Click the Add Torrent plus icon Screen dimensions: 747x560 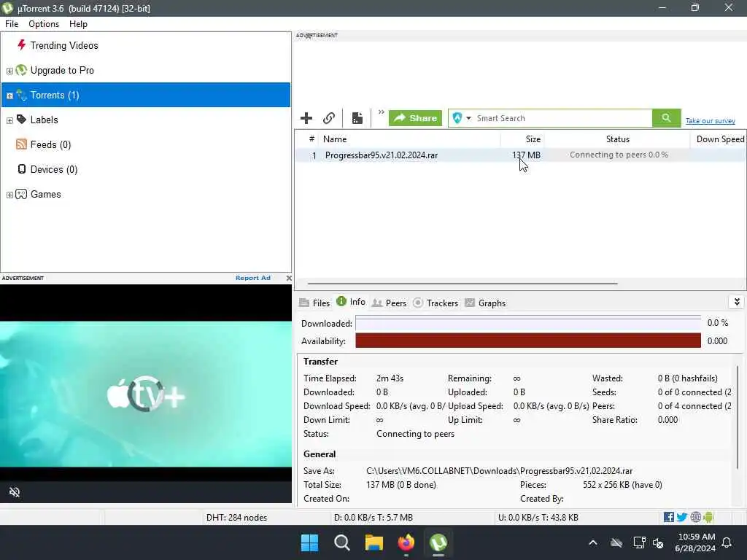point(306,118)
